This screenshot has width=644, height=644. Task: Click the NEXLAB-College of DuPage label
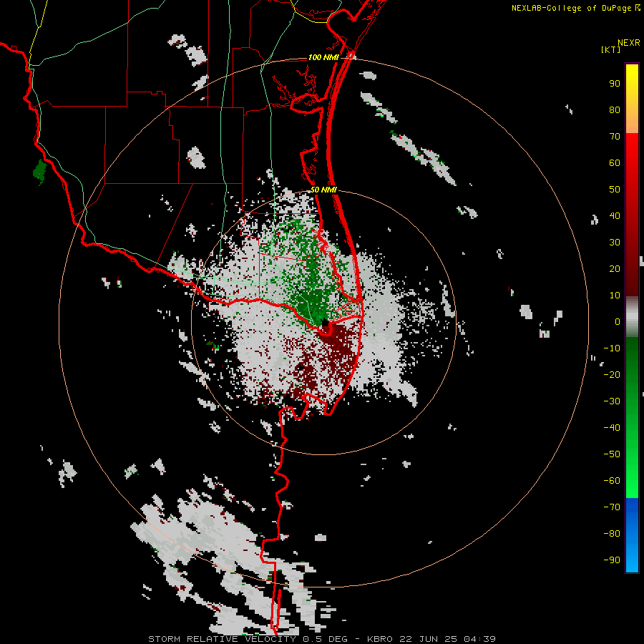[571, 8]
